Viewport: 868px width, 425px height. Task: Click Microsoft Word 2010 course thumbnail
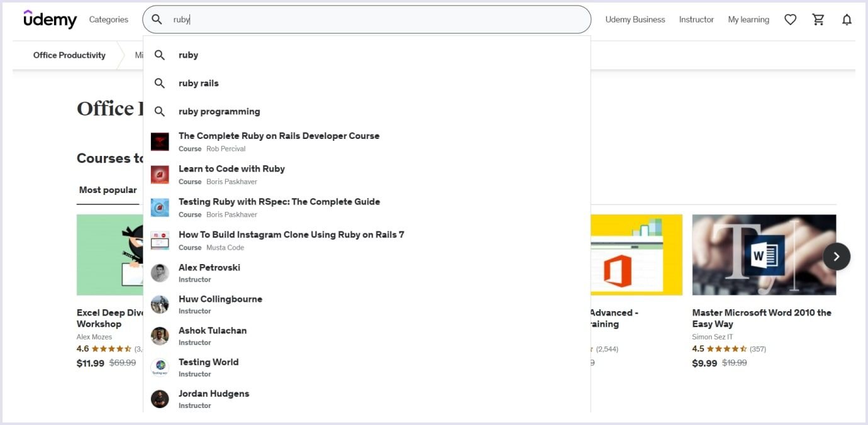(764, 255)
